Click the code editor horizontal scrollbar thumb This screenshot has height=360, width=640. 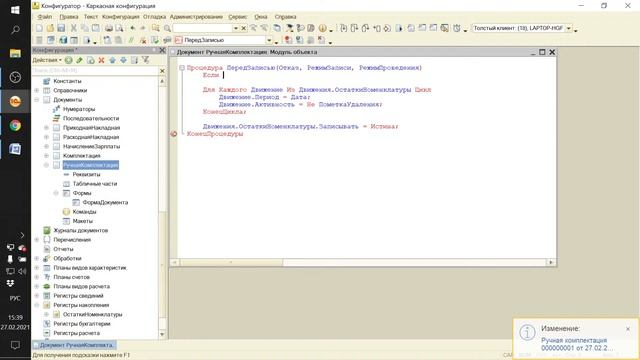231,262
